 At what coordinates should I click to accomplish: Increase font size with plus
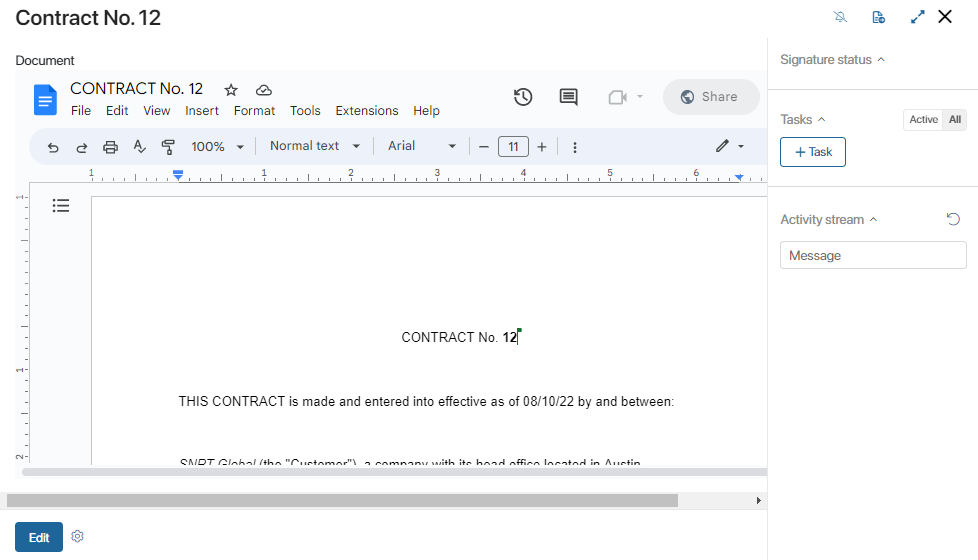point(542,147)
